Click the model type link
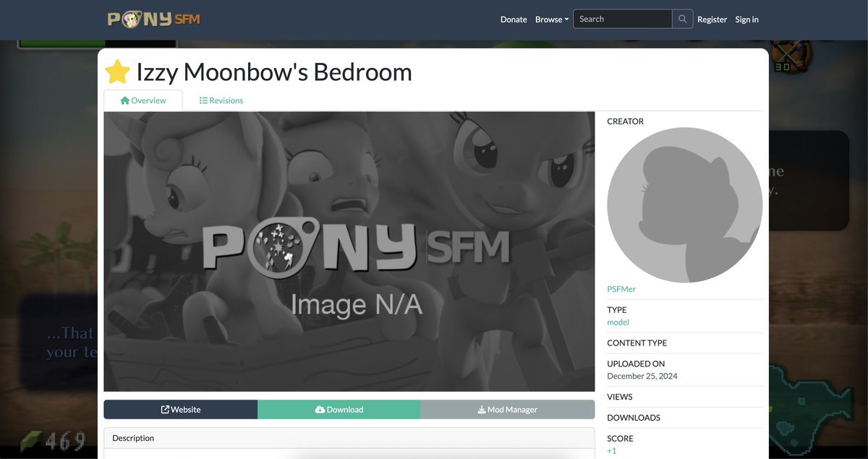 [x=618, y=322]
